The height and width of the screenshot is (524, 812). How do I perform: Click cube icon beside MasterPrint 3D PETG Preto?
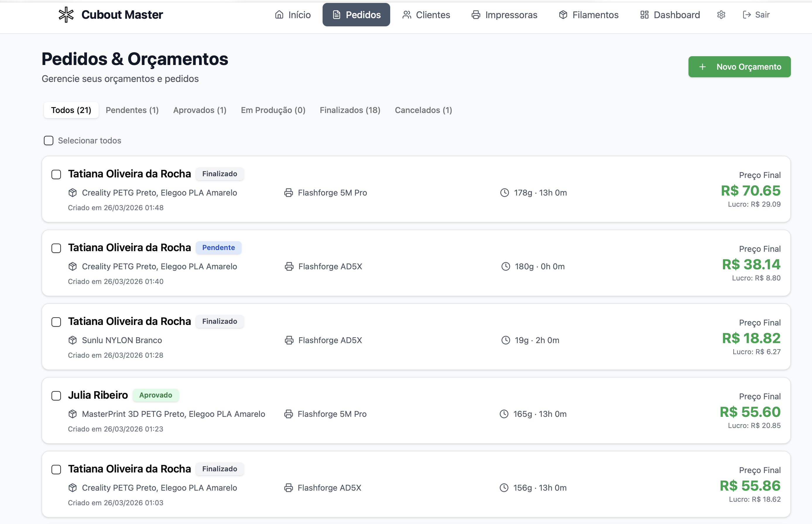point(73,414)
